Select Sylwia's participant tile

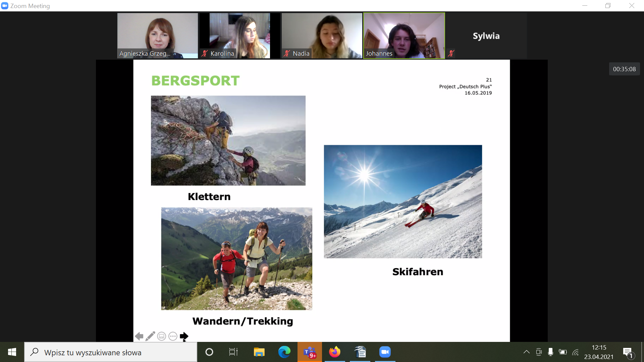(486, 36)
